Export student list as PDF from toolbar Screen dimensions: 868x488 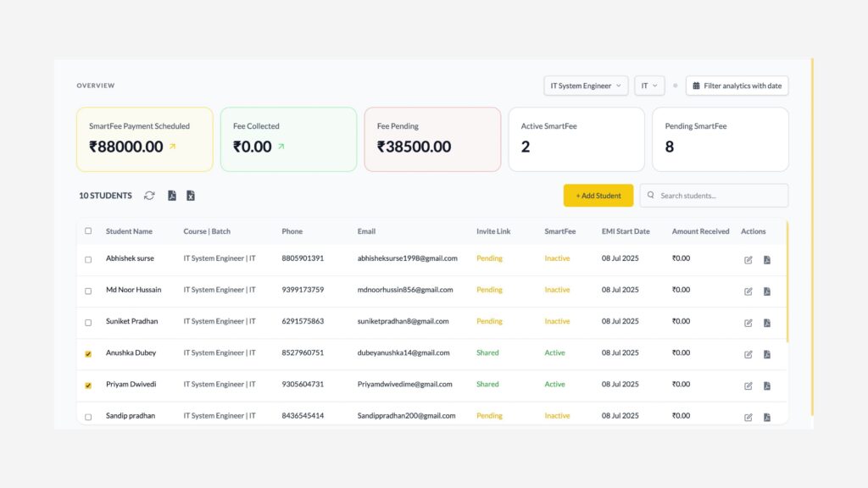point(172,196)
